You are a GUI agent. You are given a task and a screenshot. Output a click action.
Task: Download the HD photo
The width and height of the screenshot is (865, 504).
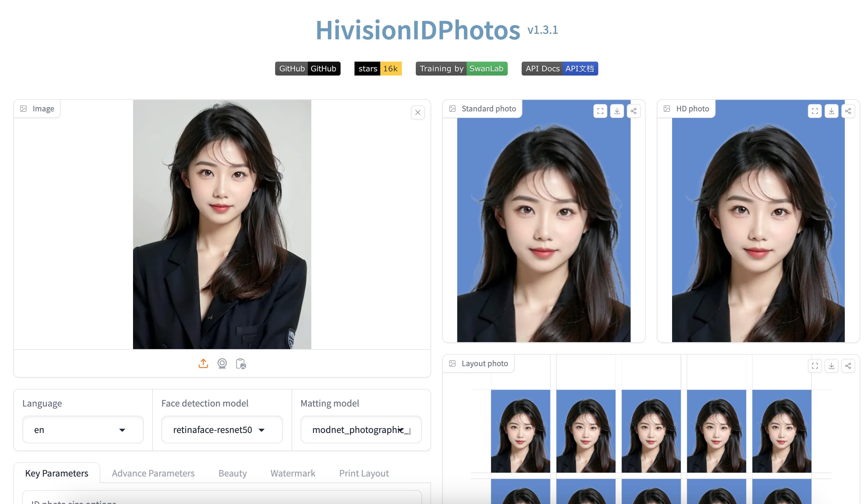click(832, 111)
